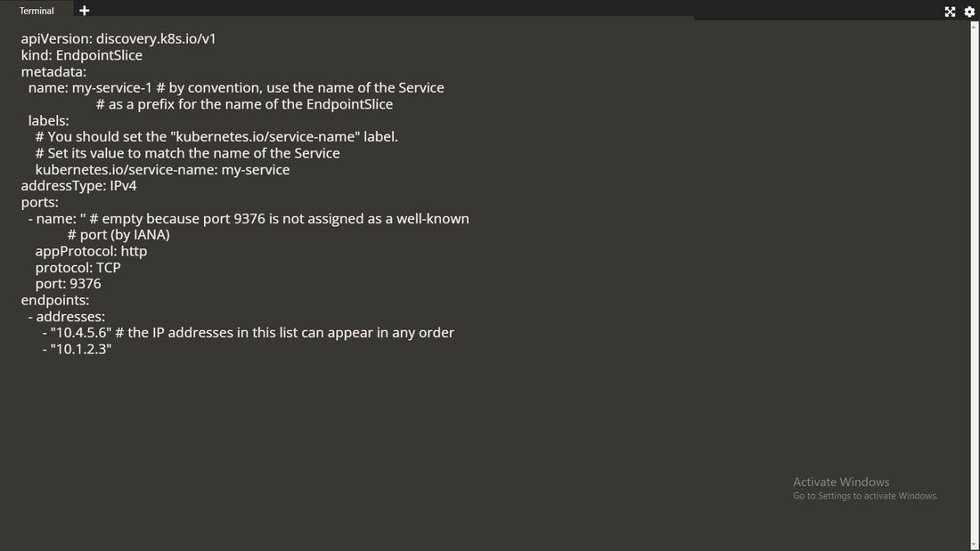Click the IP address 10.4.5.6

80,332
